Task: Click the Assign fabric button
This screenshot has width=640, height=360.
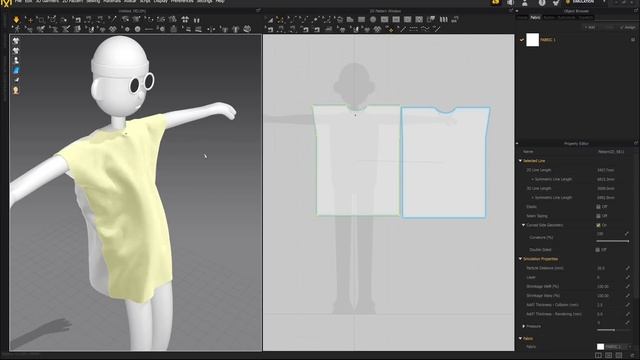Action: coord(627,27)
